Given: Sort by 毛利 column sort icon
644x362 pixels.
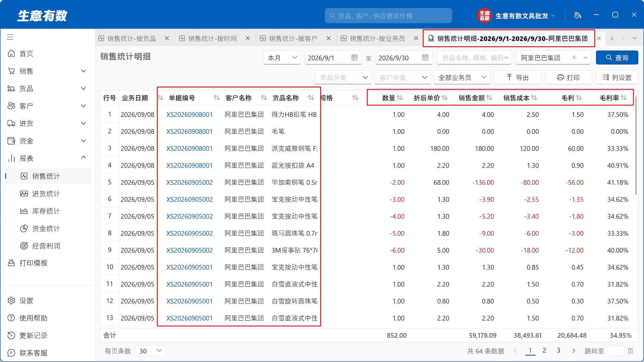Looking at the screenshot, I should (579, 98).
